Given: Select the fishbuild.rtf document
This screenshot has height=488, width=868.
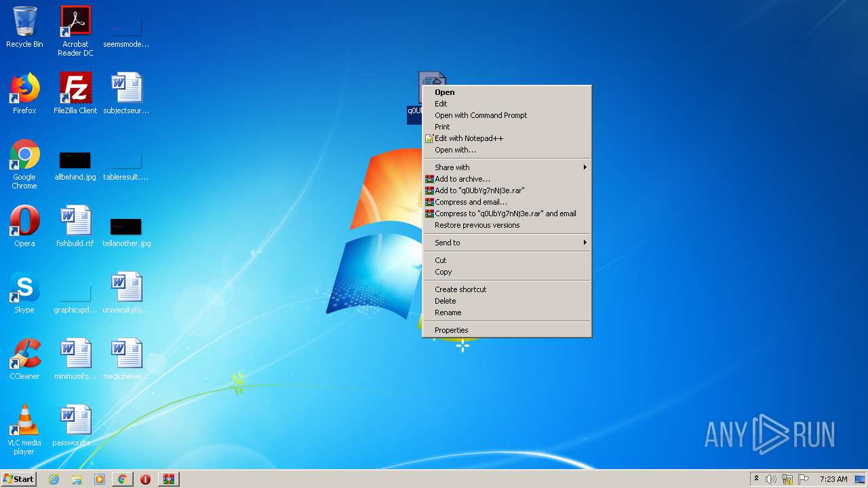Looking at the screenshot, I should 75,226.
